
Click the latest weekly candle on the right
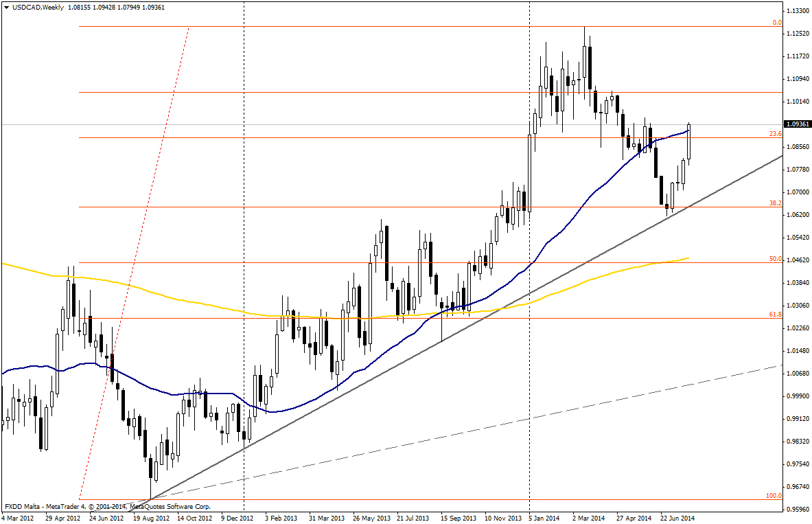click(x=688, y=142)
